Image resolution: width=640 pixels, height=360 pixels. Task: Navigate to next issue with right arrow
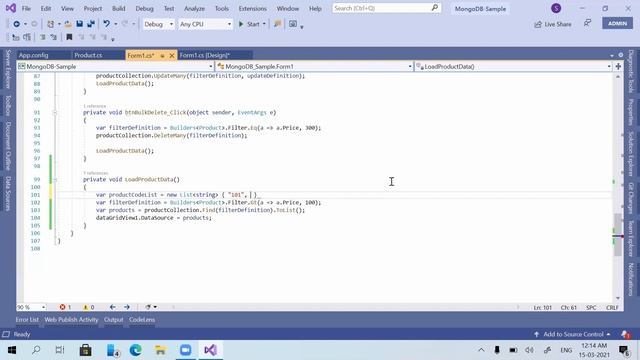point(127,307)
